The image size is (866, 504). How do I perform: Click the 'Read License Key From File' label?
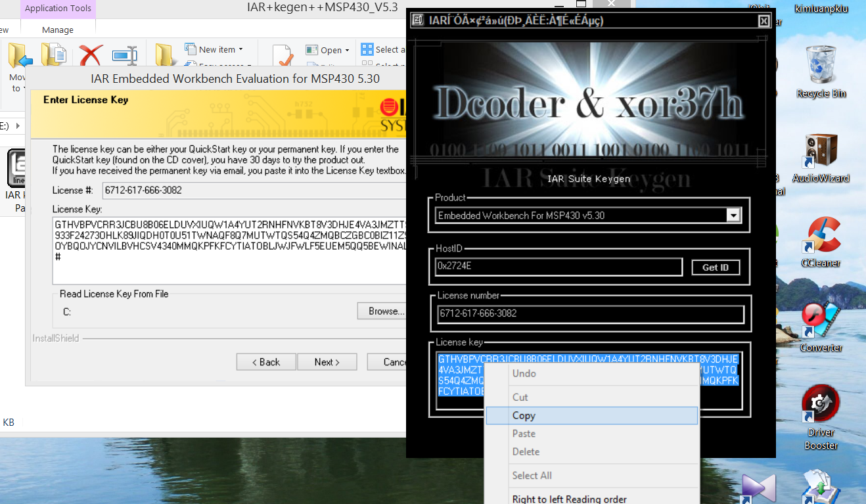pyautogui.click(x=114, y=294)
